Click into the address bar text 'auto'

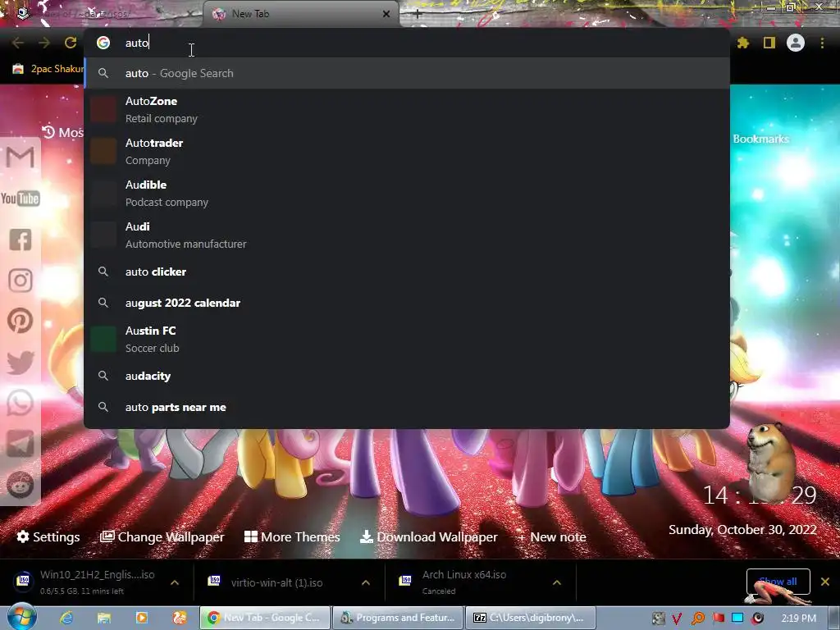pyautogui.click(x=137, y=43)
